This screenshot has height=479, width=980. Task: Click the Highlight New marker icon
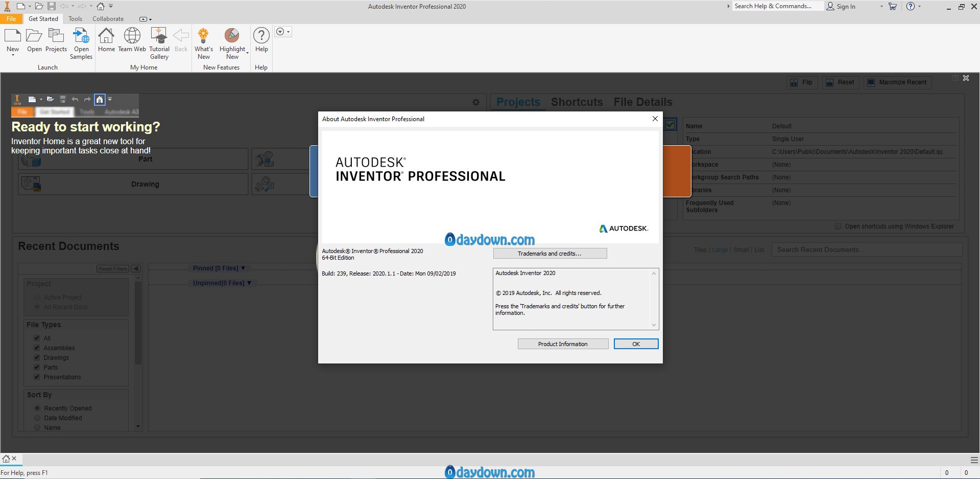[x=232, y=36]
